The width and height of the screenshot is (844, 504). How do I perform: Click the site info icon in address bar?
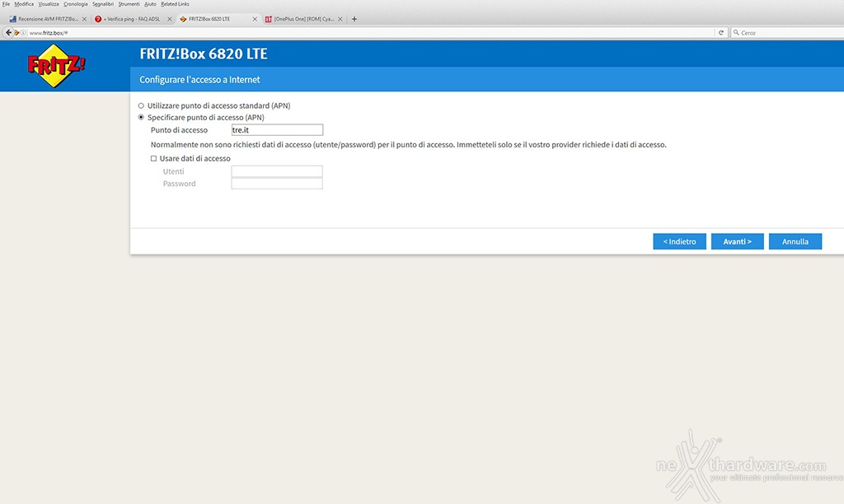(x=23, y=33)
